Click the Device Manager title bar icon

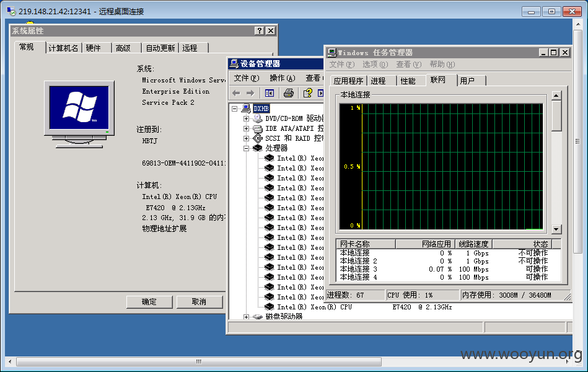(x=234, y=63)
